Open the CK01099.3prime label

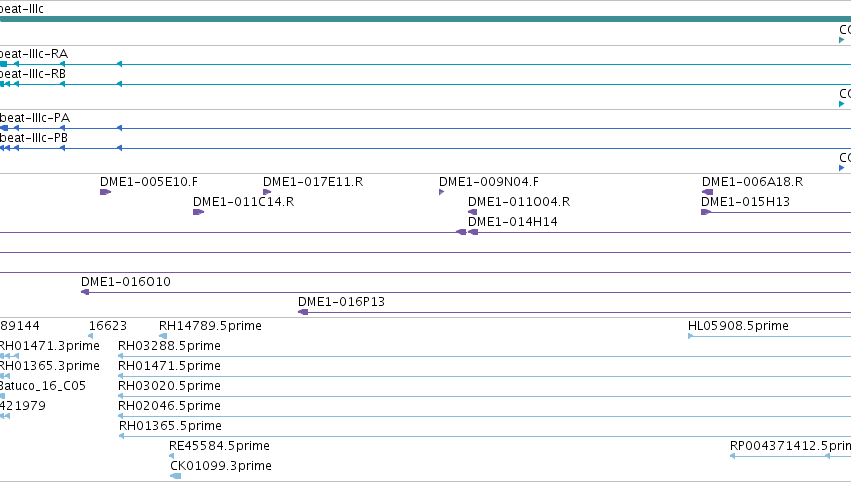[x=221, y=466]
